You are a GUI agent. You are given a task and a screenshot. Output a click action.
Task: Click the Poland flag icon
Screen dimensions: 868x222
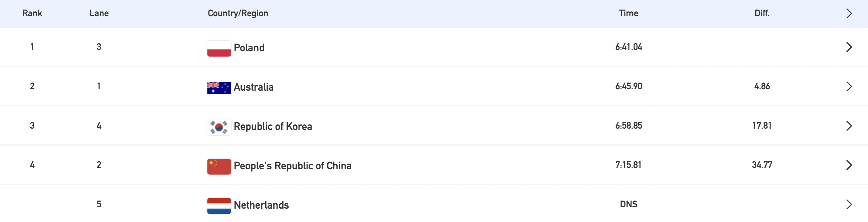point(219,49)
